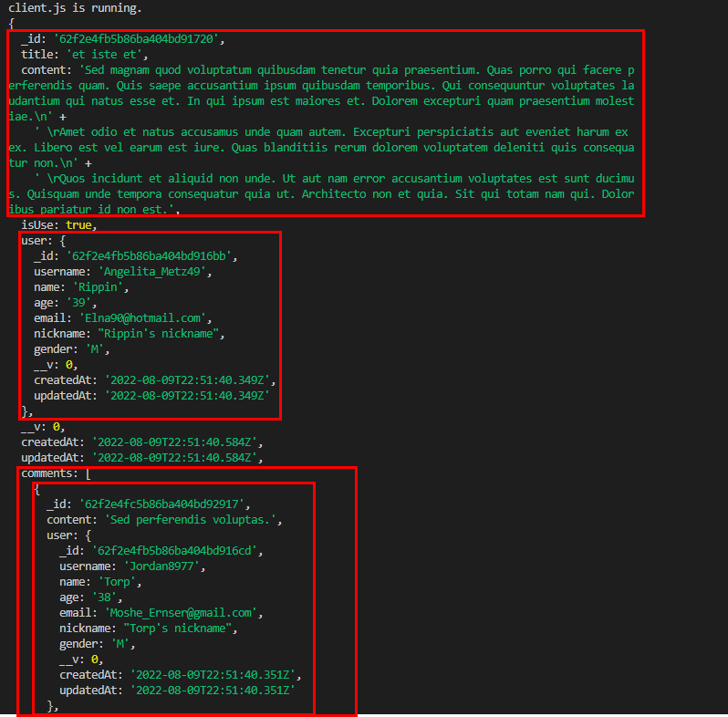Screen dimensions: 728x717
Task: Select the post createdAt '2022-08-09T22:51:40.584Z'
Action: point(174,442)
